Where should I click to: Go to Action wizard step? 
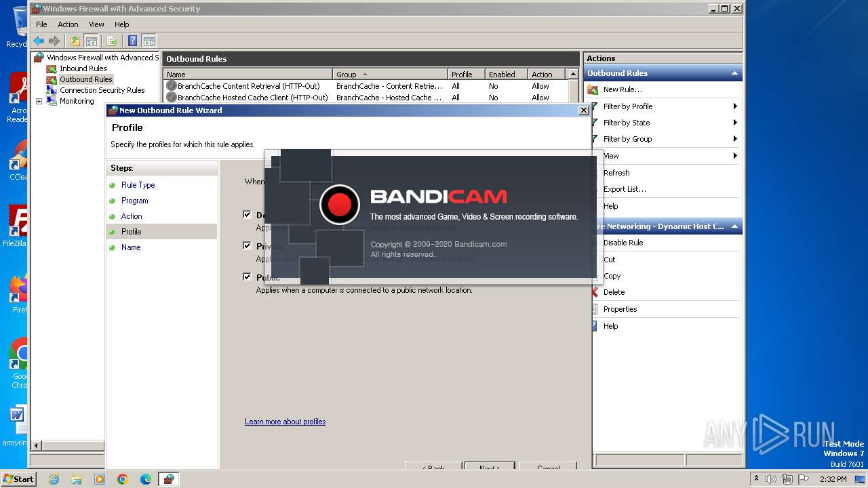point(132,216)
